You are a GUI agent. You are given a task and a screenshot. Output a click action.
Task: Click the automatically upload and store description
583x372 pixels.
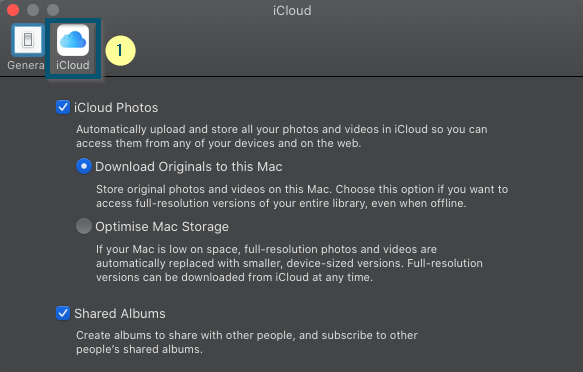[x=281, y=136]
